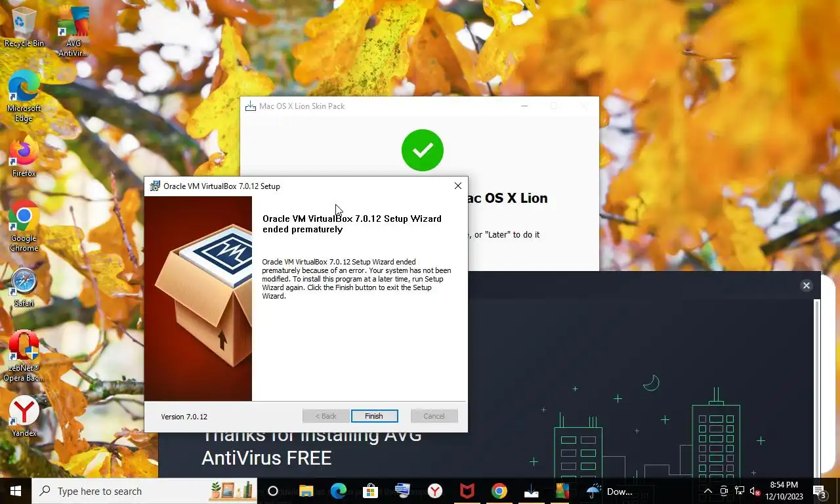Open muted volume tray icon
This screenshot has width=840, height=504.
point(755,491)
